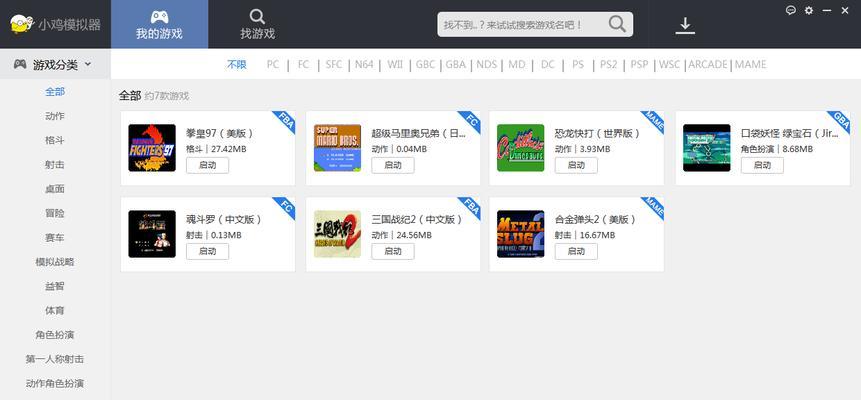Launch 口袋妖怪 绿宝石 with its 启动 button
Image resolution: width=861 pixels, height=400 pixels.
[762, 165]
